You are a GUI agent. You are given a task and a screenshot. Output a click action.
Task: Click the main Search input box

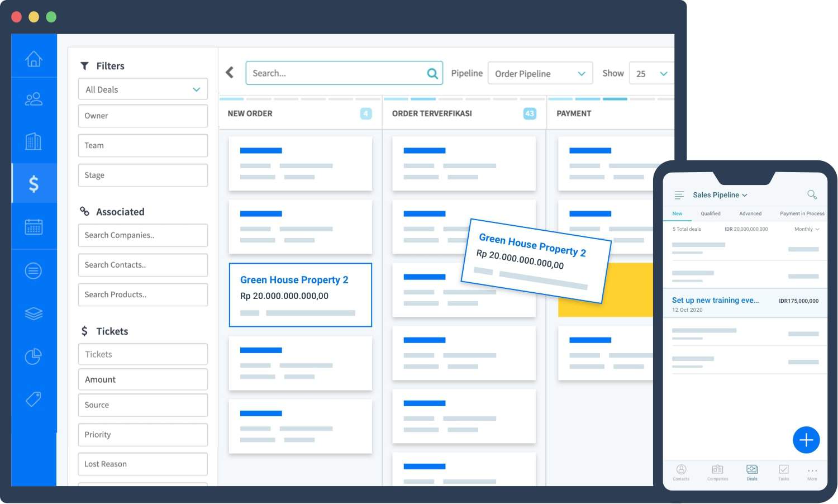(x=344, y=73)
